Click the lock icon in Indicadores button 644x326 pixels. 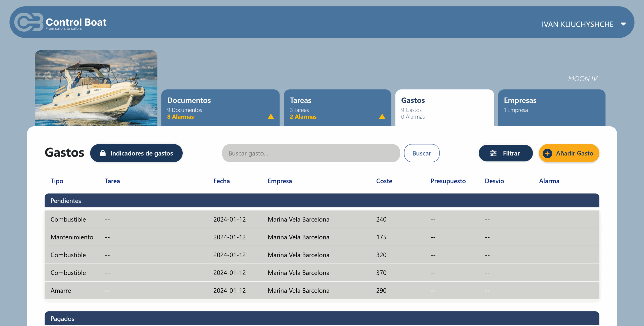pyautogui.click(x=103, y=153)
